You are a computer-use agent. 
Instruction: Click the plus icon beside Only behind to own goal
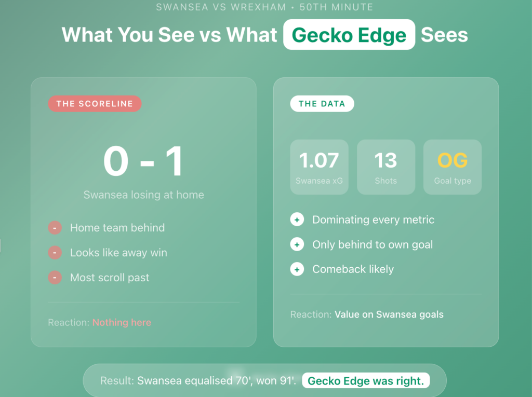coord(297,244)
